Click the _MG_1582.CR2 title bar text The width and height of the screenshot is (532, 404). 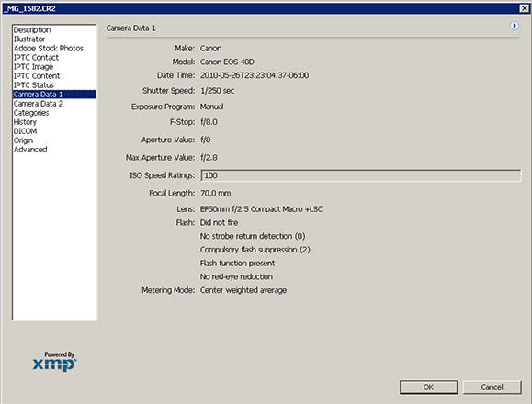point(29,8)
